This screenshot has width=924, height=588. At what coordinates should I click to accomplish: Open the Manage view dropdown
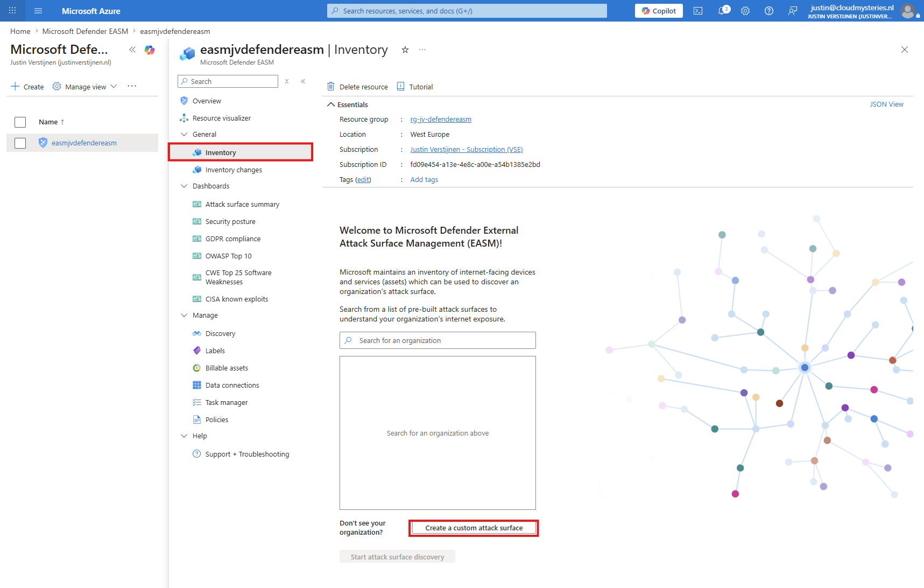(85, 87)
